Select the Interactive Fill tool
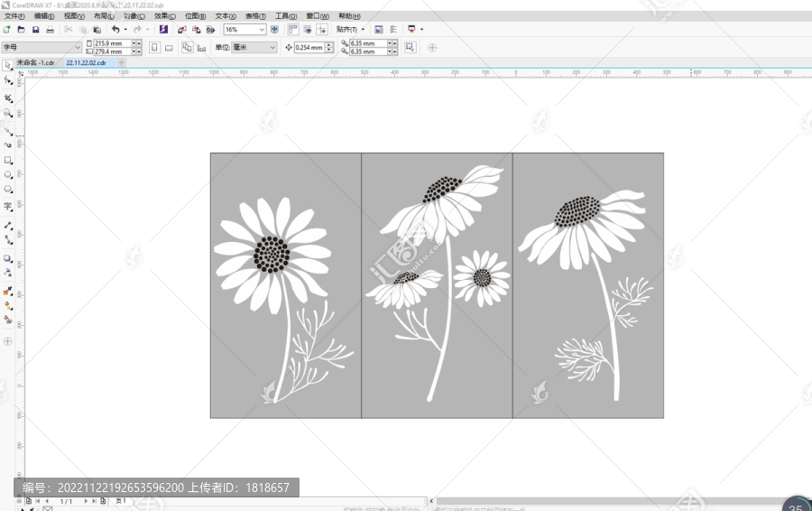The height and width of the screenshot is (511, 812). click(x=8, y=306)
